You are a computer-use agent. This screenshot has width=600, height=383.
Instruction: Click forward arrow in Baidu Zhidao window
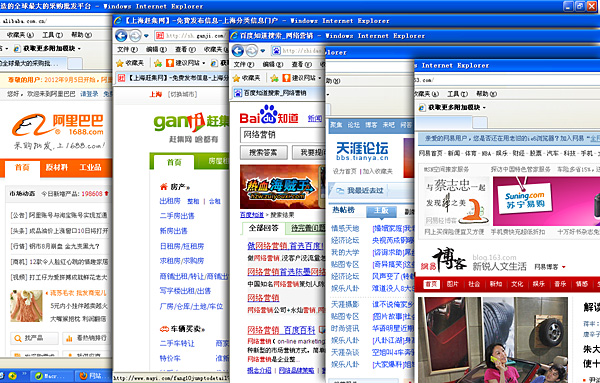251,51
